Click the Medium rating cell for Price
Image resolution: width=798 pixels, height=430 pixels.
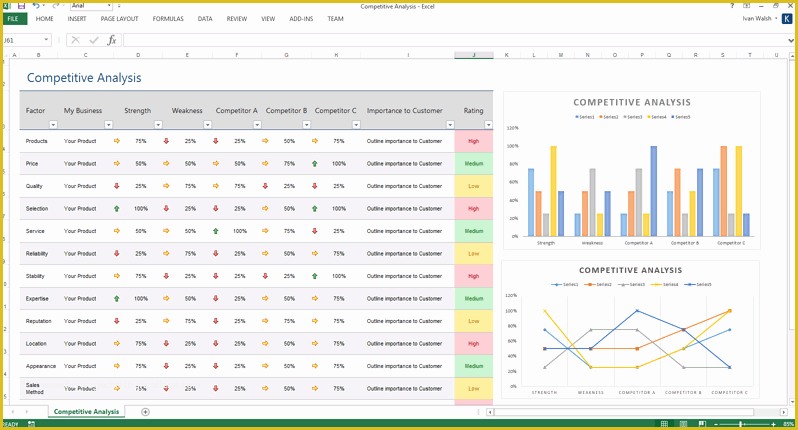[x=474, y=164]
